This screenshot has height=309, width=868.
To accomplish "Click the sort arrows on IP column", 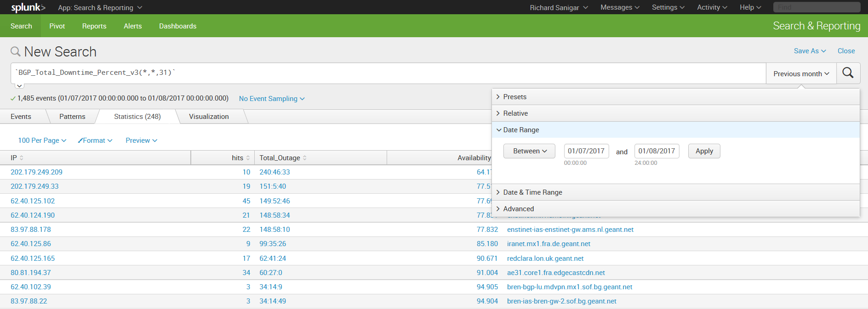I will click(x=22, y=158).
